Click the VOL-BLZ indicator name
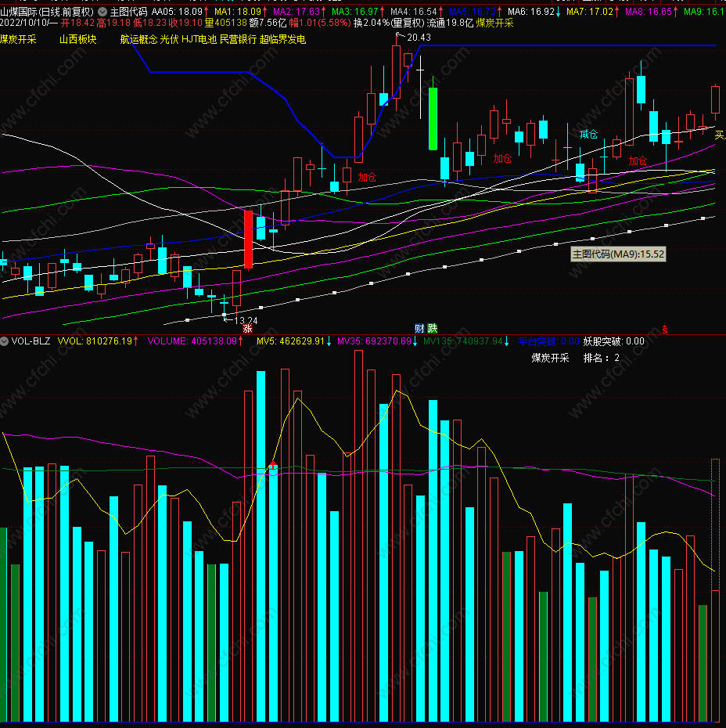The height and width of the screenshot is (728, 726). click(31, 341)
